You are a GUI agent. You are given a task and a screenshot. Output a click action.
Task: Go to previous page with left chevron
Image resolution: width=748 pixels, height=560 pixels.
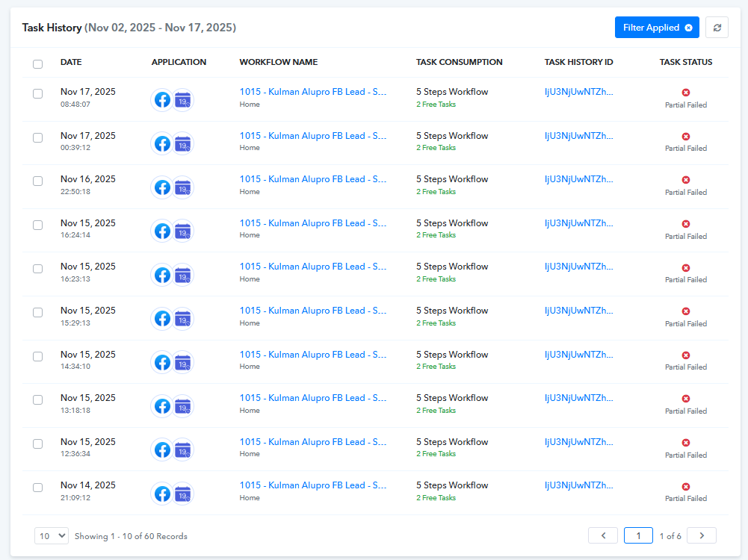pos(602,535)
